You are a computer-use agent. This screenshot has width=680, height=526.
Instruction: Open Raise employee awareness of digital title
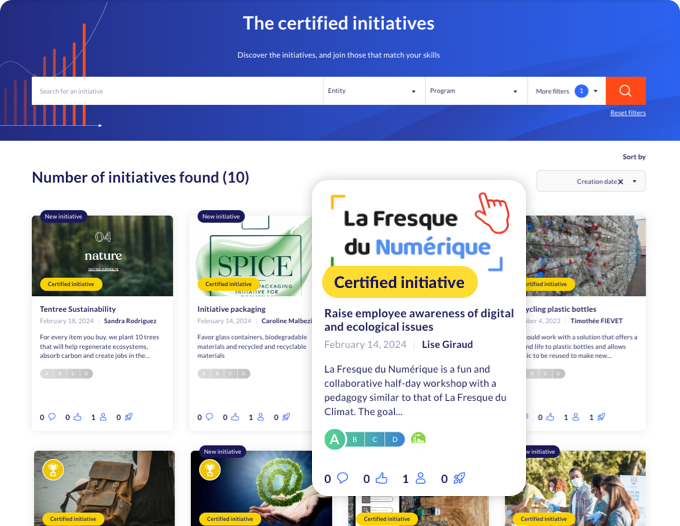pos(419,320)
